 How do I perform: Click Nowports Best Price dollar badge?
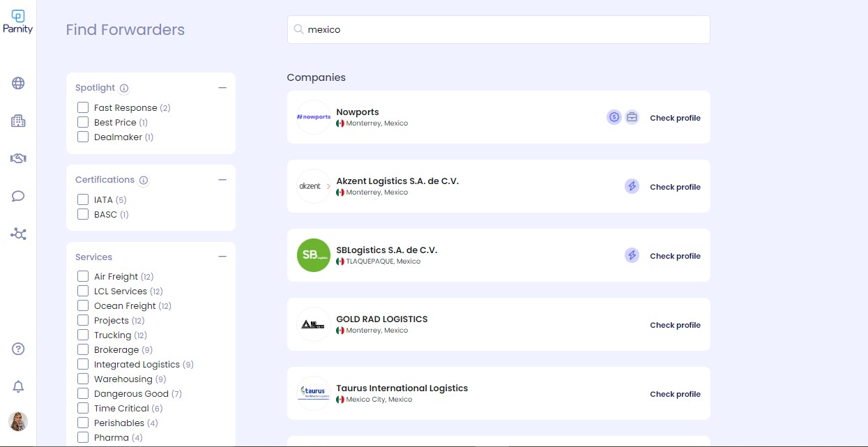pos(614,117)
